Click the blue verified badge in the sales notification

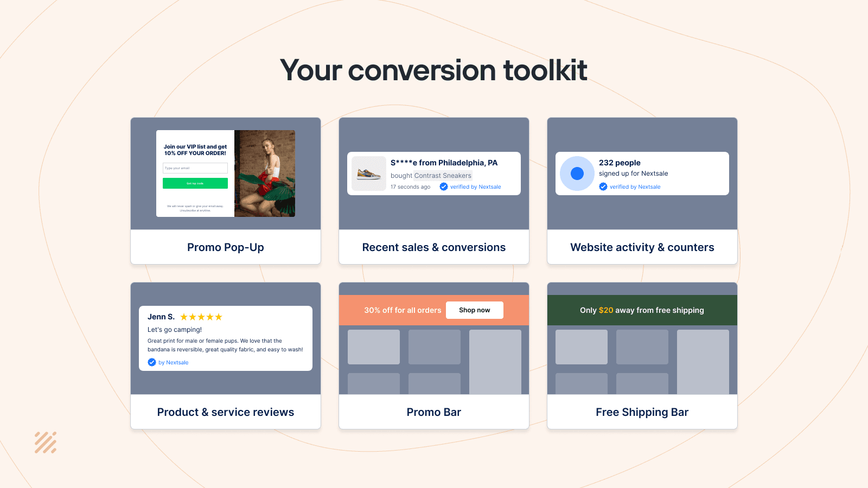coord(444,187)
